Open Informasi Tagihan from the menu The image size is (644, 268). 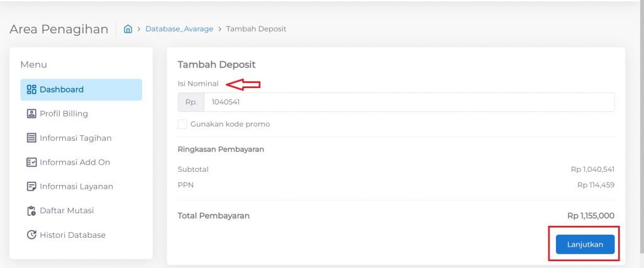click(75, 138)
